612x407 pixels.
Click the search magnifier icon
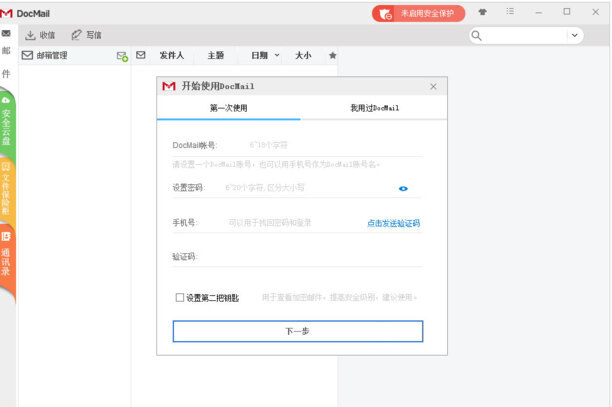476,36
